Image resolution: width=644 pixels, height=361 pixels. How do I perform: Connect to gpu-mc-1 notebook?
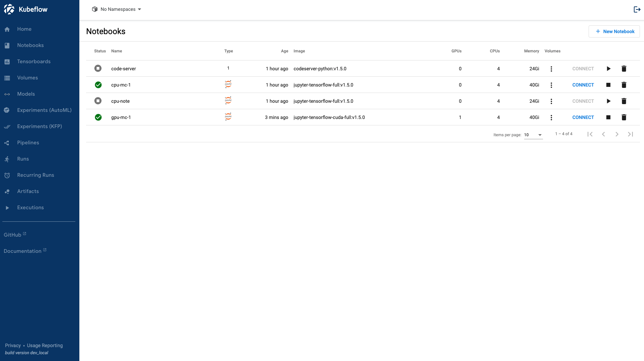583,117
